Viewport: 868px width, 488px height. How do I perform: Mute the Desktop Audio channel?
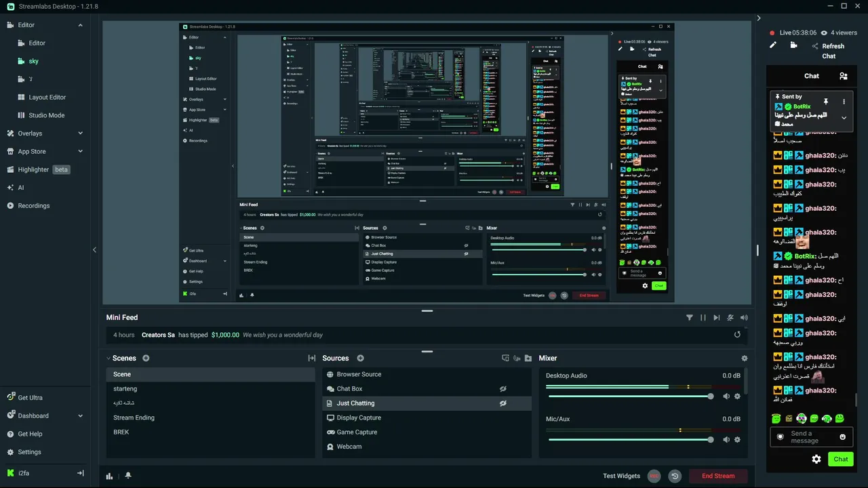(726, 396)
